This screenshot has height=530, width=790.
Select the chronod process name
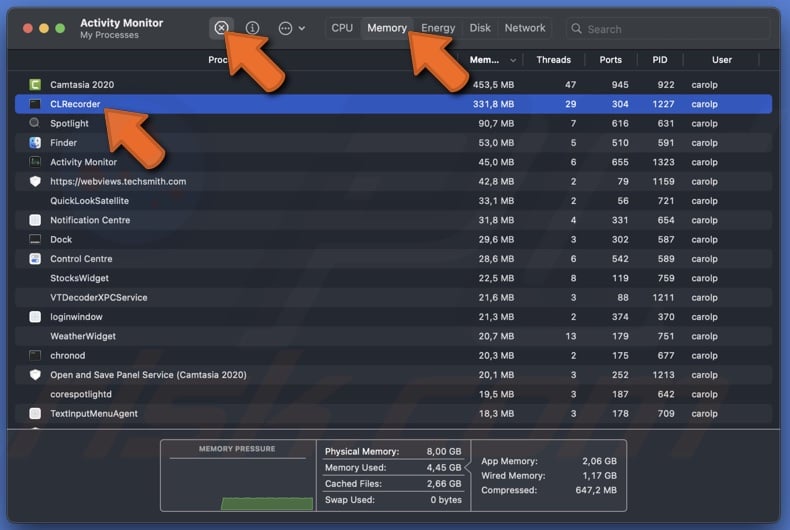click(x=68, y=356)
